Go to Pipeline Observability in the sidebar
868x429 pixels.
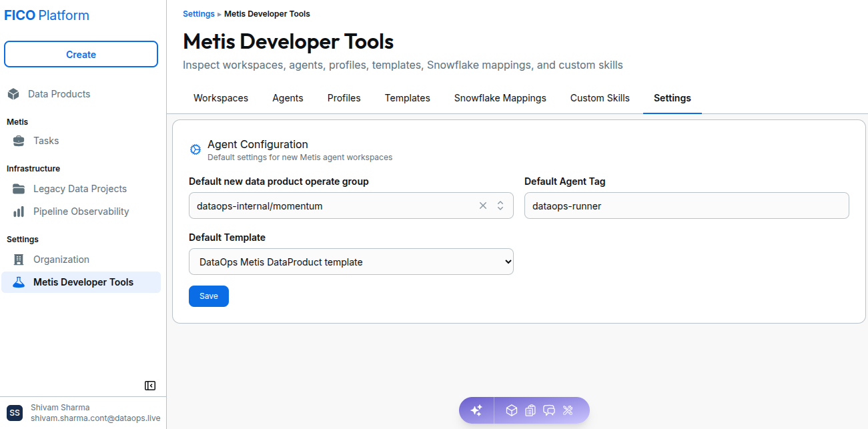coord(81,211)
